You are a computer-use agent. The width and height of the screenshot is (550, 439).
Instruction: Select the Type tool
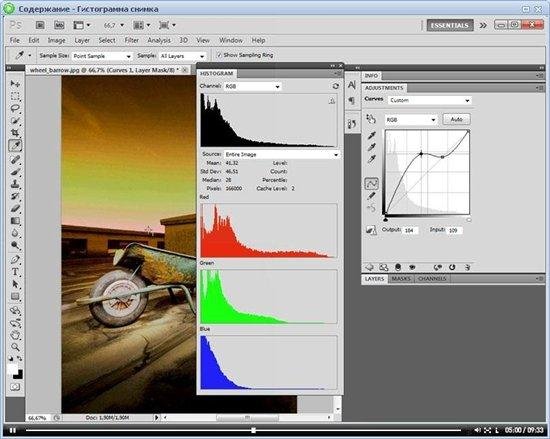pos(15,272)
